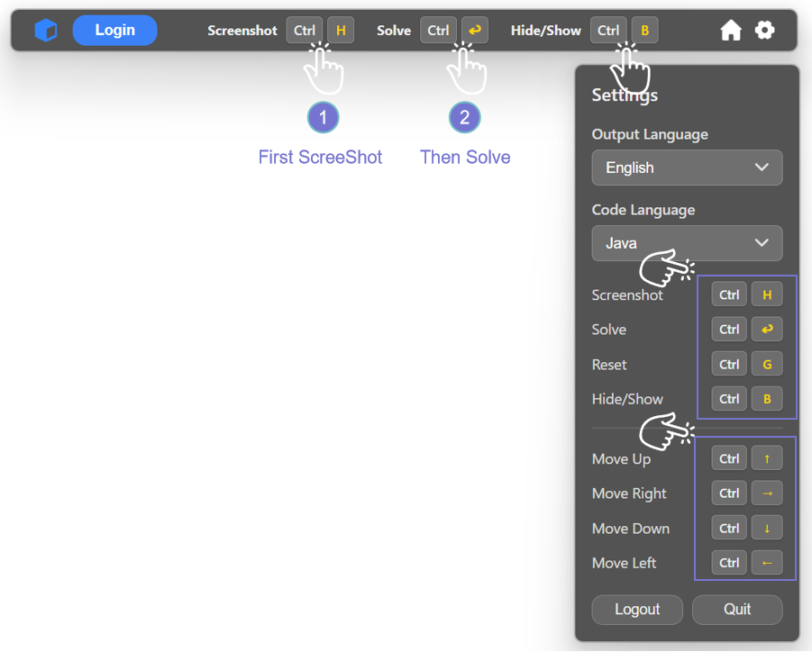Click the Ctrl key in settings Solve row
Screen dimensions: 812x652
tap(729, 330)
